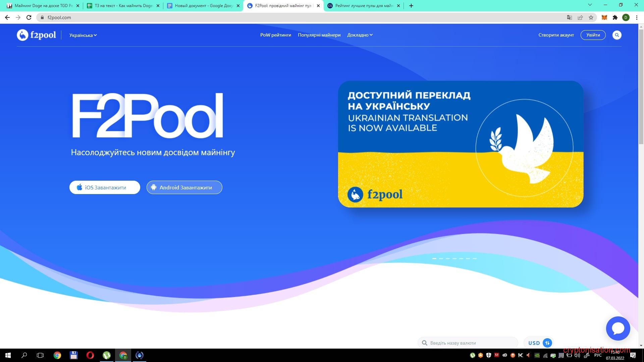The image size is (644, 362).
Task: Click the Створити акаунт link
Action: coord(556,35)
